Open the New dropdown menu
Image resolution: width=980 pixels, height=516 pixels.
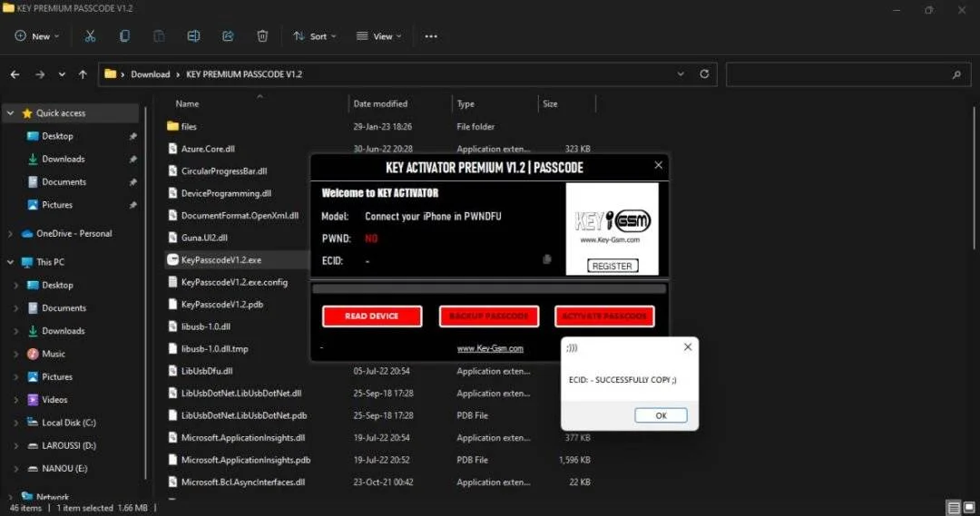point(37,36)
